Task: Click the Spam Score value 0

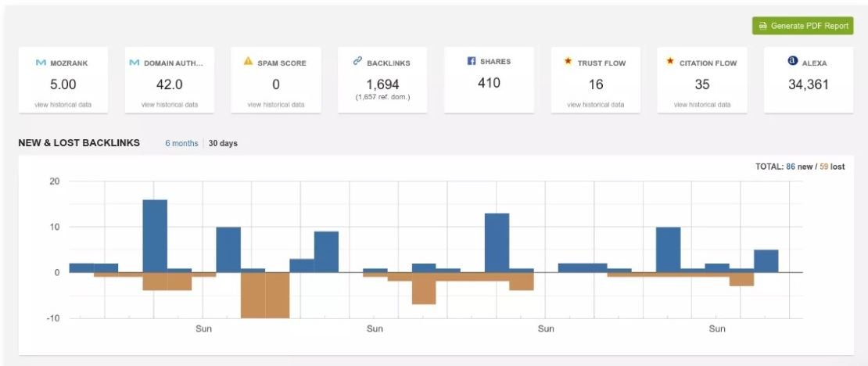Action: point(276,84)
